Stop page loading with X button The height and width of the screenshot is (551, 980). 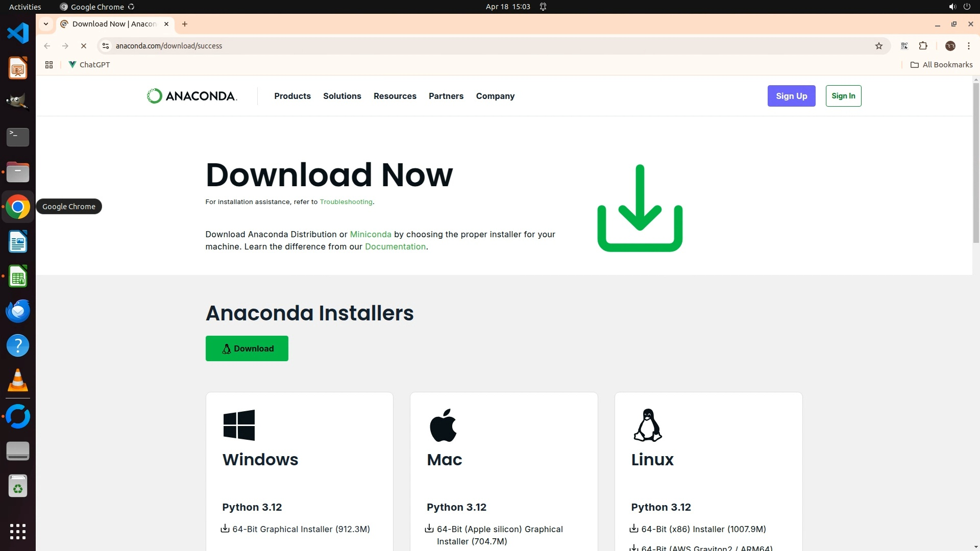(x=84, y=46)
